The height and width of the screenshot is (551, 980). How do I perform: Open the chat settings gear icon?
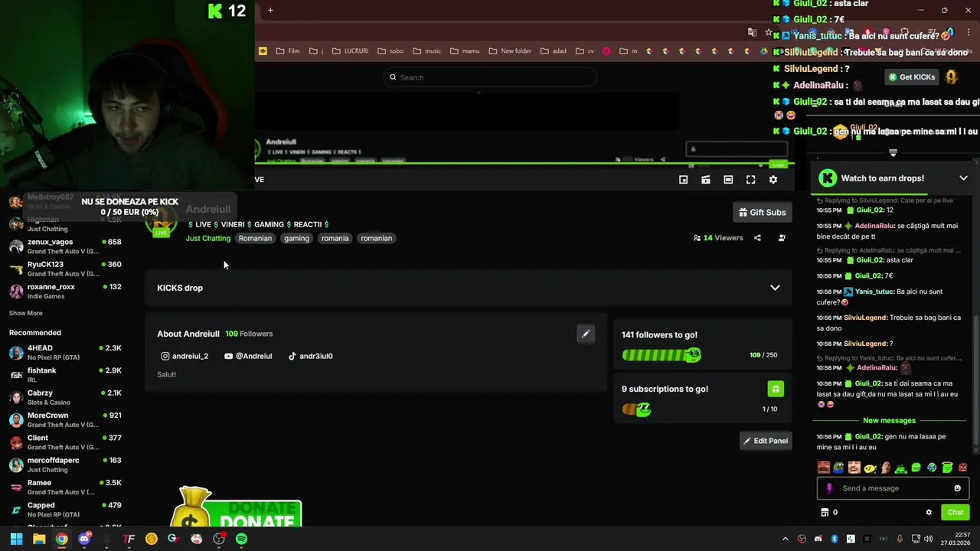(x=929, y=513)
